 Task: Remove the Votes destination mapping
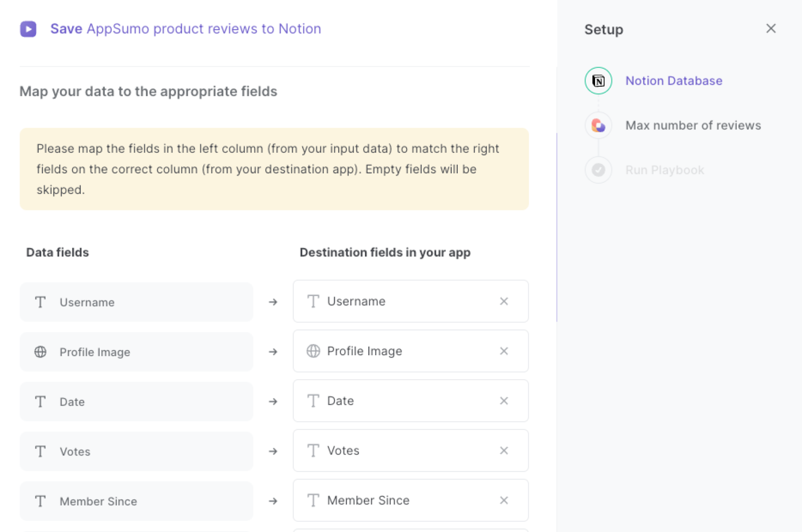[x=504, y=450]
